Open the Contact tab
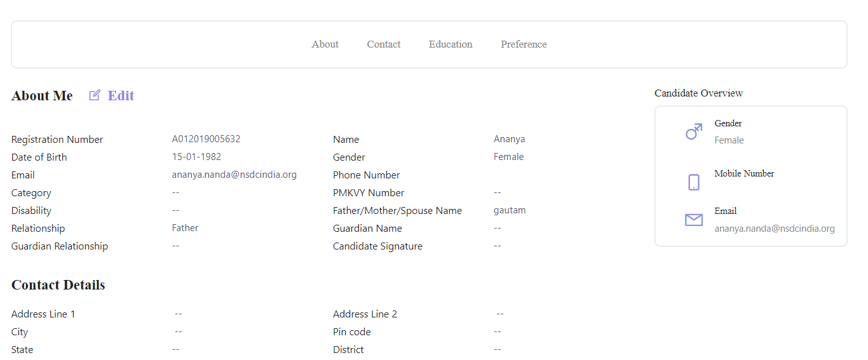 383,44
